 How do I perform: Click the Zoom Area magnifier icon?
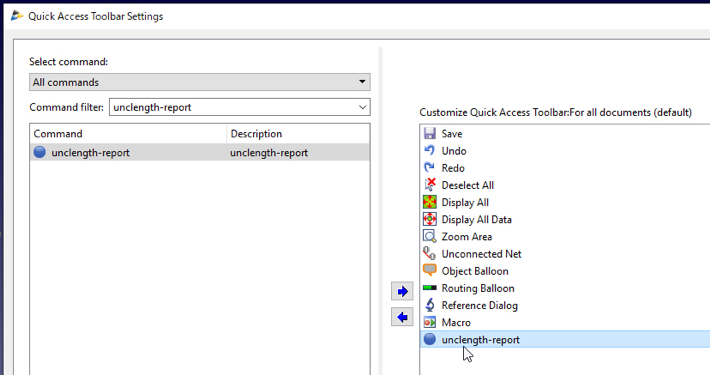pos(430,236)
